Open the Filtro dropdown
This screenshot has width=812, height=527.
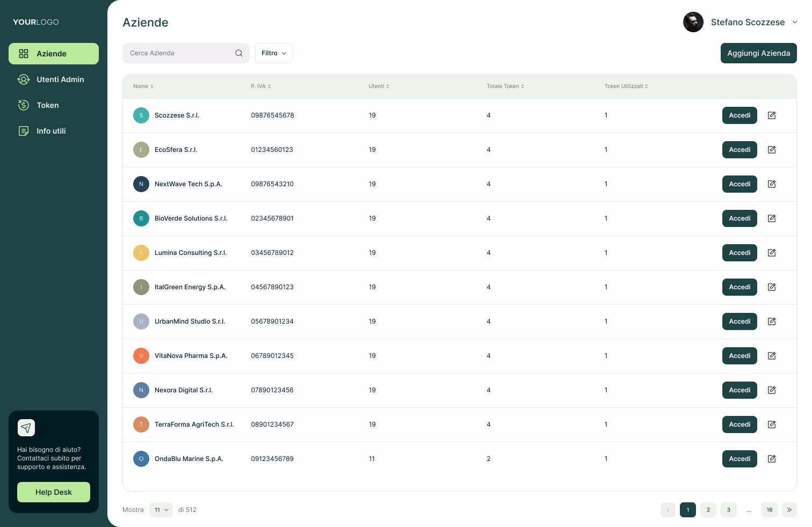point(273,53)
